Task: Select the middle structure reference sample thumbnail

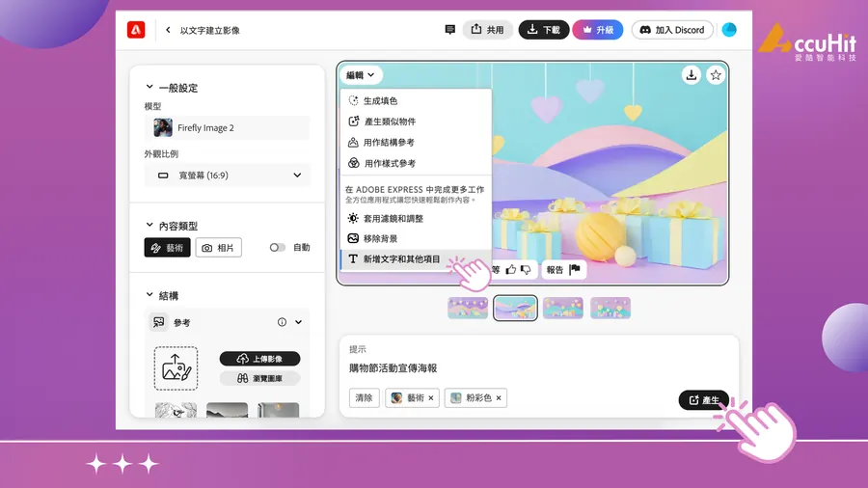Action: tap(227, 410)
